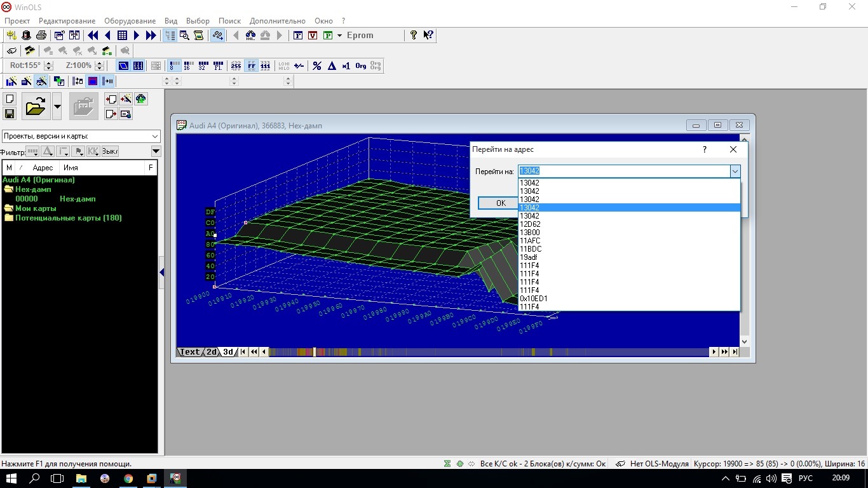
Task: Toggle percent difference display
Action: coord(316,65)
